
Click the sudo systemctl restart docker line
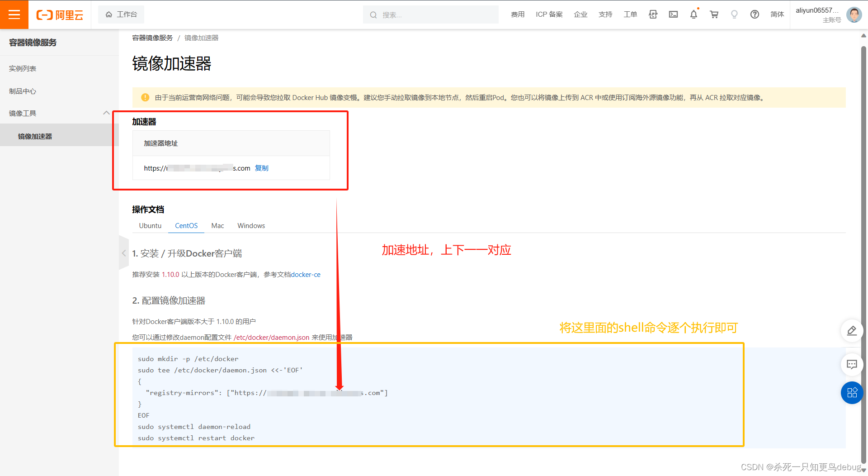[x=196, y=438]
